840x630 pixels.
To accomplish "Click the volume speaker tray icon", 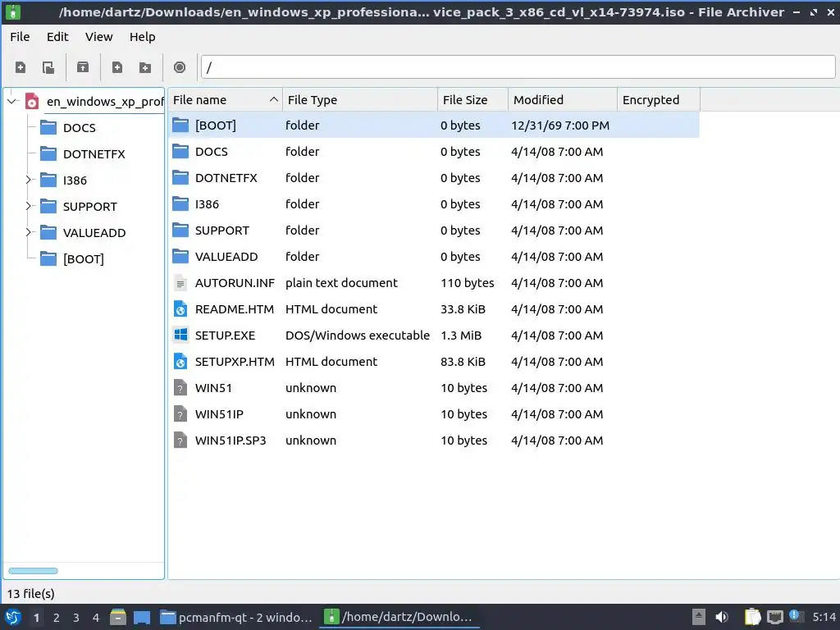I will pos(722,617).
